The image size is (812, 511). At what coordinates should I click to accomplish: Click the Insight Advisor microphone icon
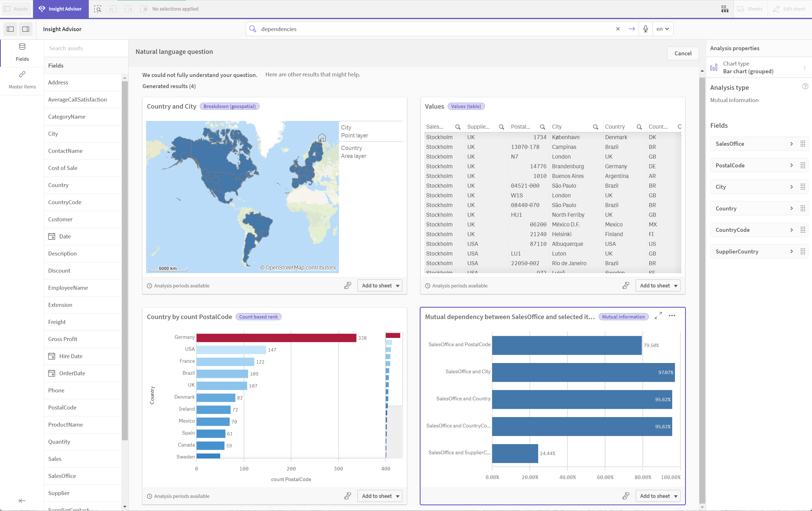[x=645, y=28]
